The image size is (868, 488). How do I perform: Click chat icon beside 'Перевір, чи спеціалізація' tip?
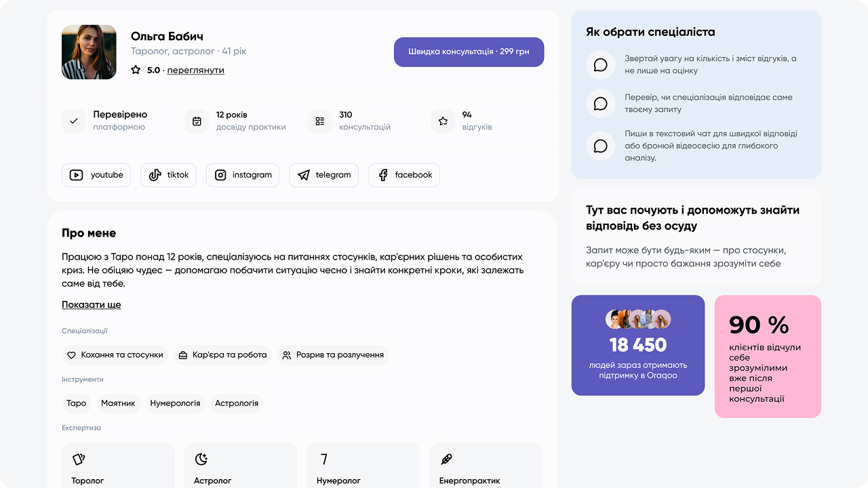[600, 104]
